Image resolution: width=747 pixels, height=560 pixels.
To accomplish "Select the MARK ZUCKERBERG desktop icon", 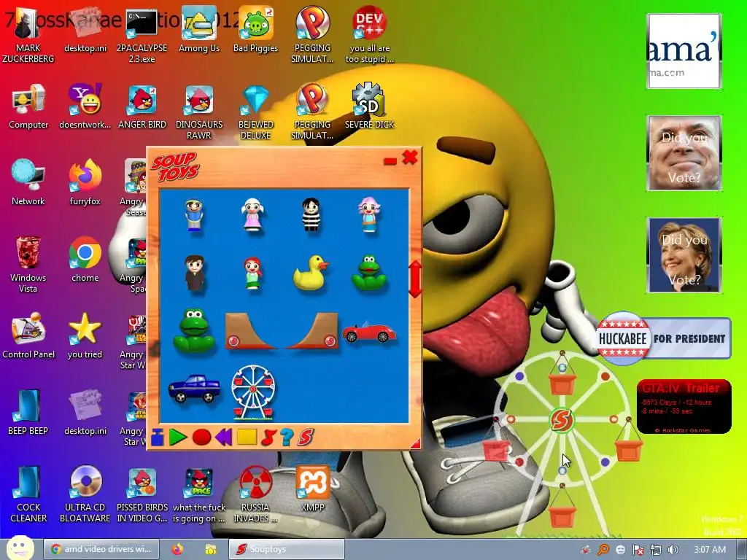I will (x=28, y=35).
